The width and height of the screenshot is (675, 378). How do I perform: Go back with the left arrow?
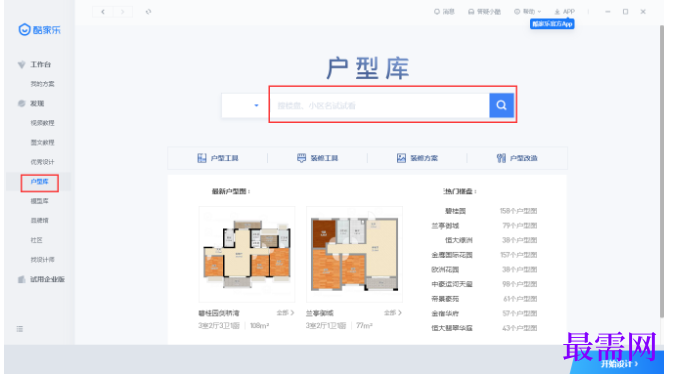point(102,12)
